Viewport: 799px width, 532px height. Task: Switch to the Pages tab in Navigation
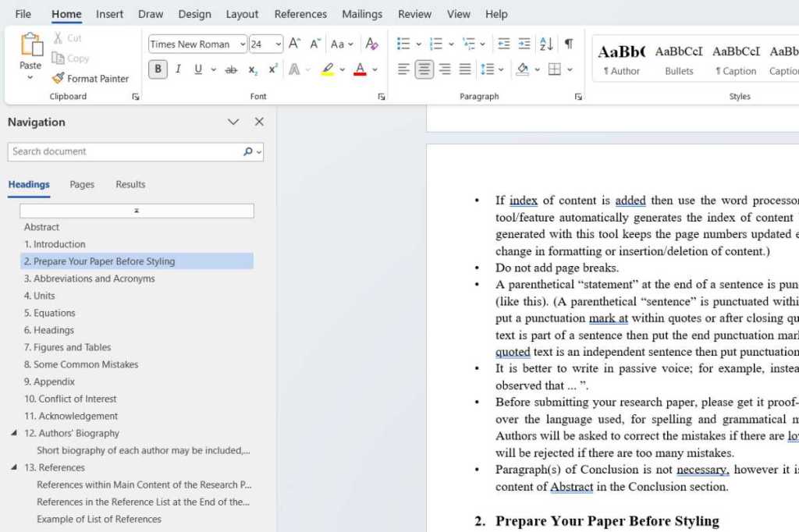(x=81, y=184)
